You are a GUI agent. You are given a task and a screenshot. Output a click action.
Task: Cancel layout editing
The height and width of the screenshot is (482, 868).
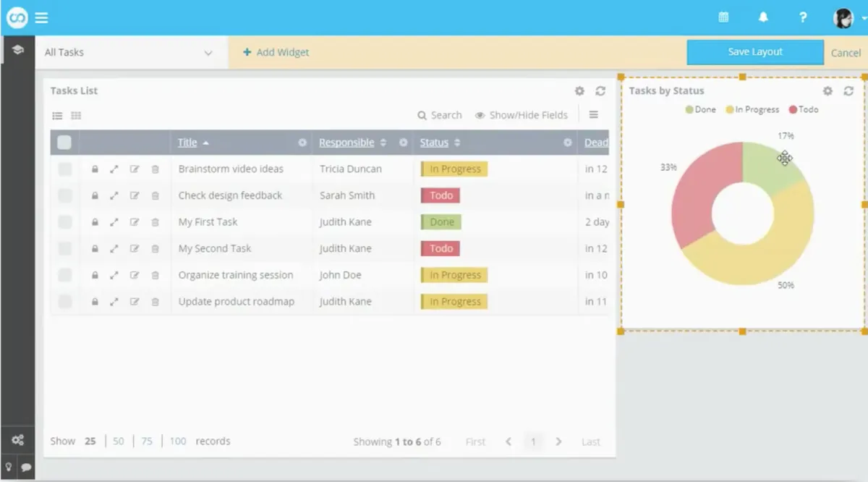click(846, 53)
